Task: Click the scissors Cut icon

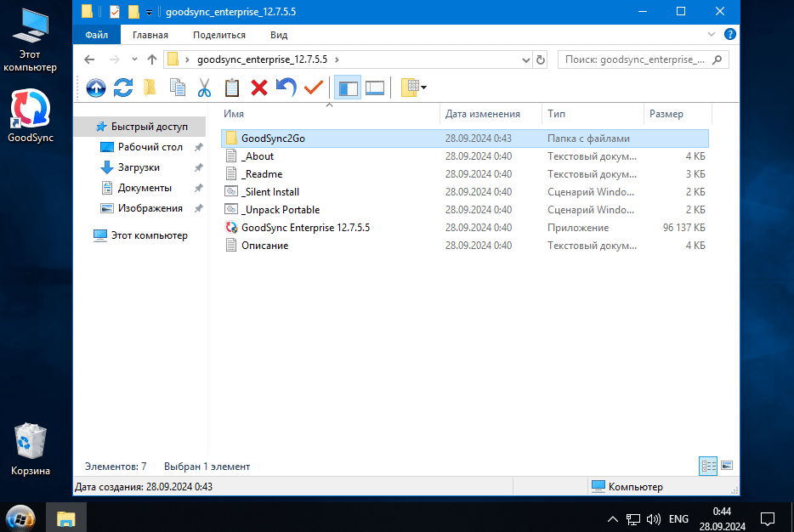Action: (x=204, y=88)
